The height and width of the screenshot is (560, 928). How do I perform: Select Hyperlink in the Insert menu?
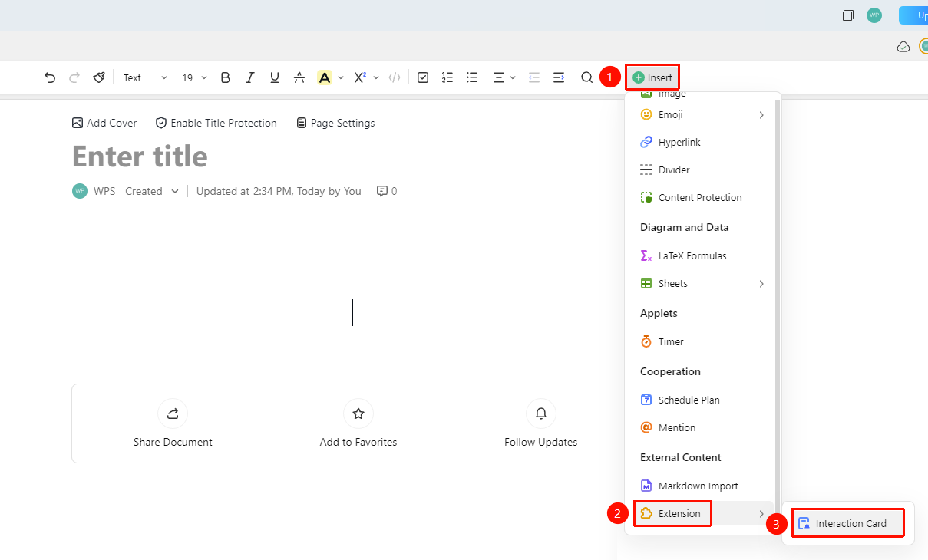point(702,143)
